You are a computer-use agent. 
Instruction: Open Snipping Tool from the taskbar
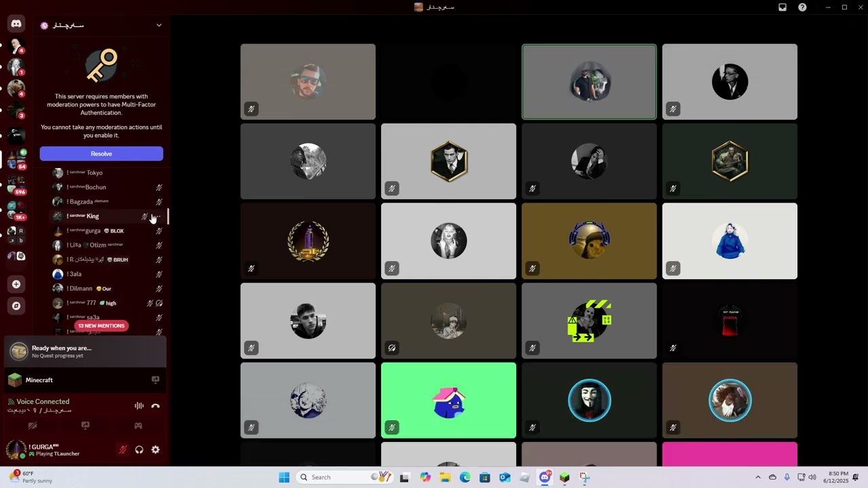pyautogui.click(x=585, y=477)
